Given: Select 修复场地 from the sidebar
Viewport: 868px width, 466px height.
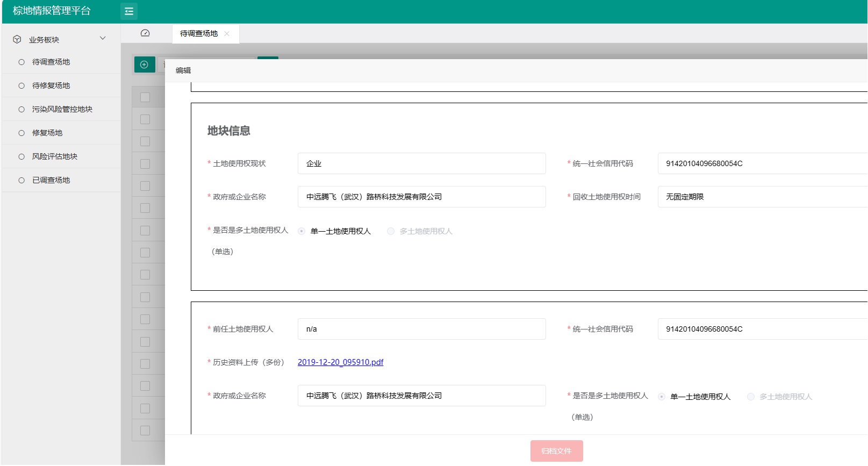Looking at the screenshot, I should pos(47,133).
